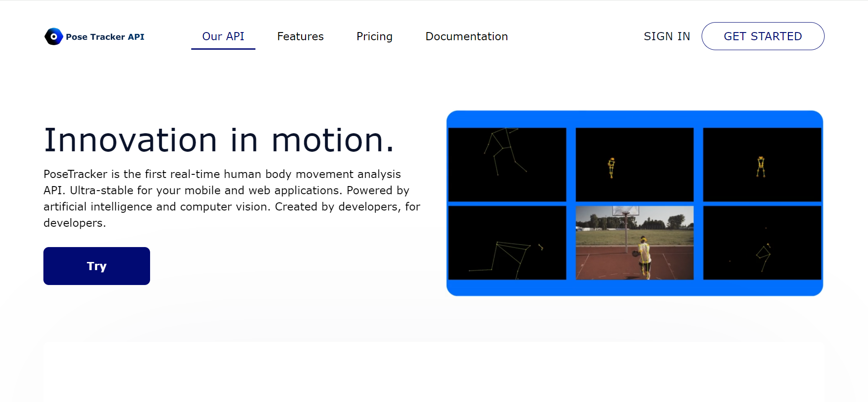This screenshot has width=868, height=402.
Task: Click the first tile in the lower row, skeleton on all fours
Action: (507, 243)
